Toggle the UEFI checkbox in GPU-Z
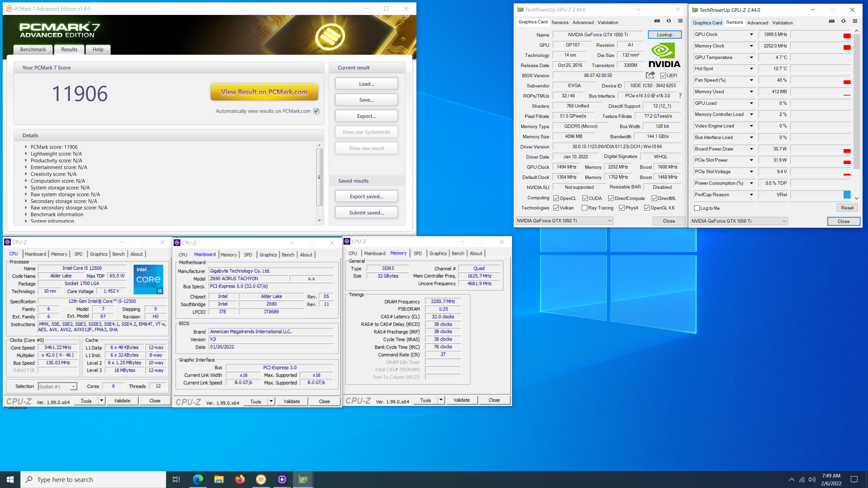This screenshot has width=868, height=488. 663,76
